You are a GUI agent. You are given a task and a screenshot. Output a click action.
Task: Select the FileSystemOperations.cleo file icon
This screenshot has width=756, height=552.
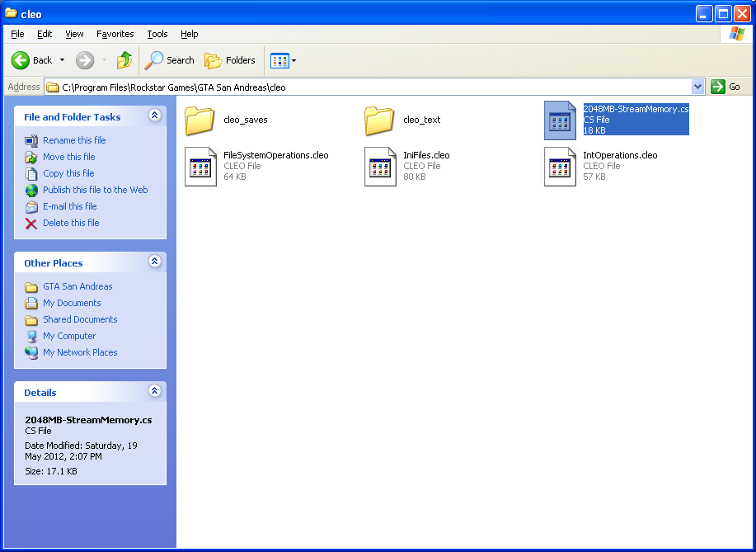[x=200, y=167]
